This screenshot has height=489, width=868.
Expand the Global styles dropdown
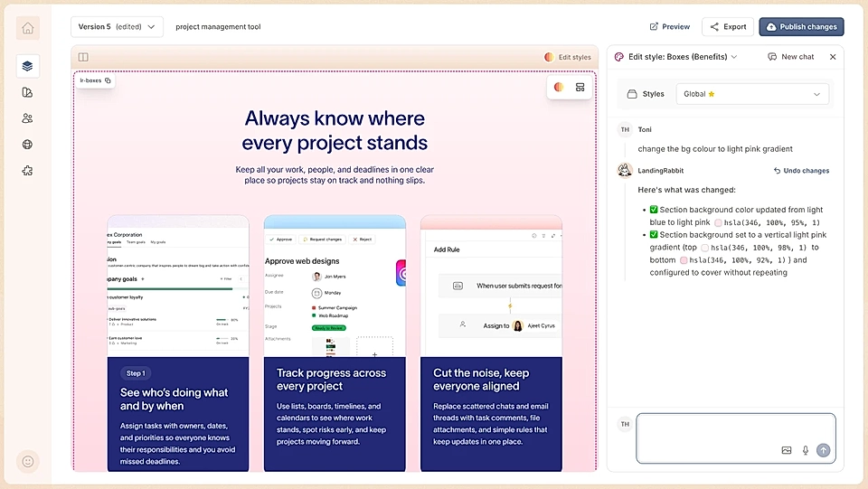(x=752, y=94)
